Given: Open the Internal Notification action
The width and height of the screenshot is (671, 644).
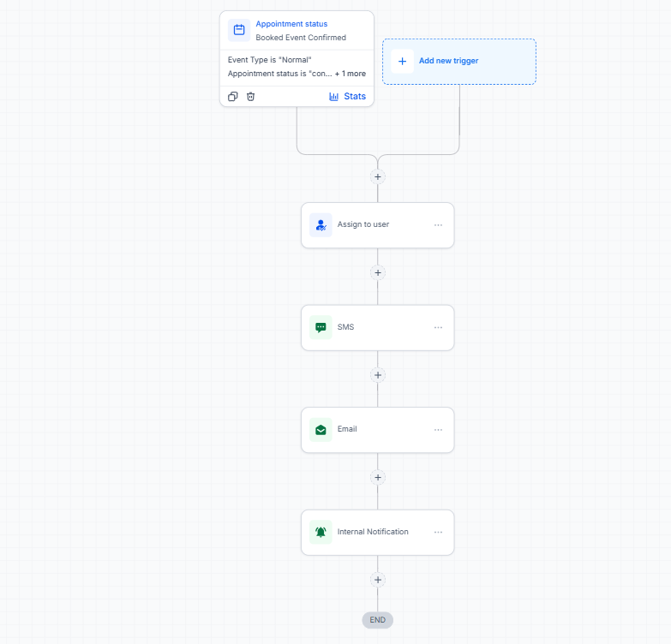Looking at the screenshot, I should (x=377, y=533).
